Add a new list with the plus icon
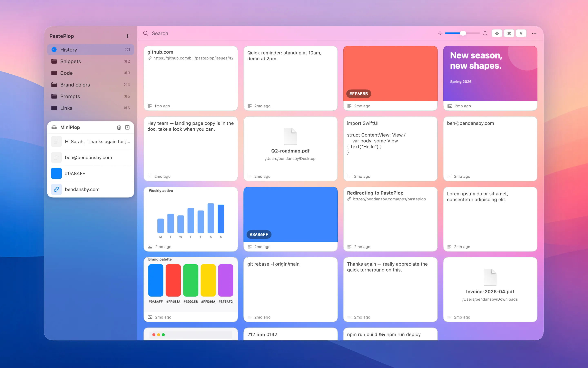 [x=128, y=36]
